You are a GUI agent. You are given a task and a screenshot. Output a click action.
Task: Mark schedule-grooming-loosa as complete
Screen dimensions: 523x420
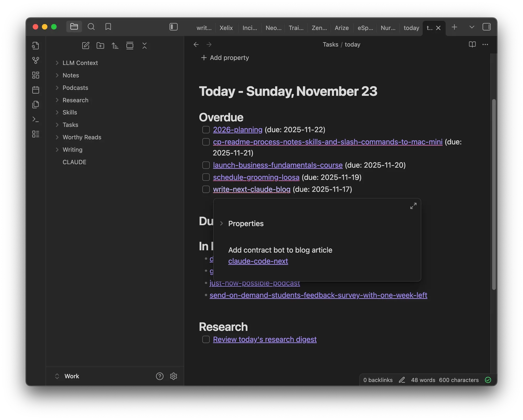[x=206, y=177]
